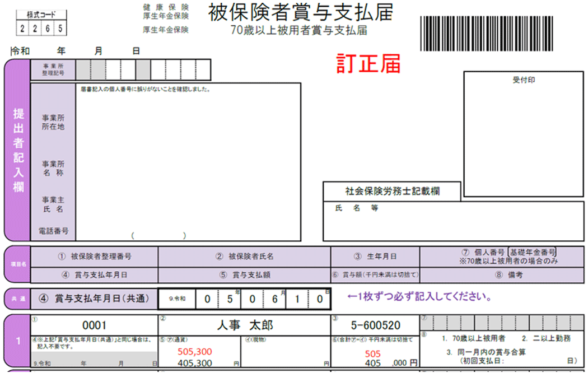Click the 事業所所在地 label
This screenshot has width=588, height=382.
53,122
